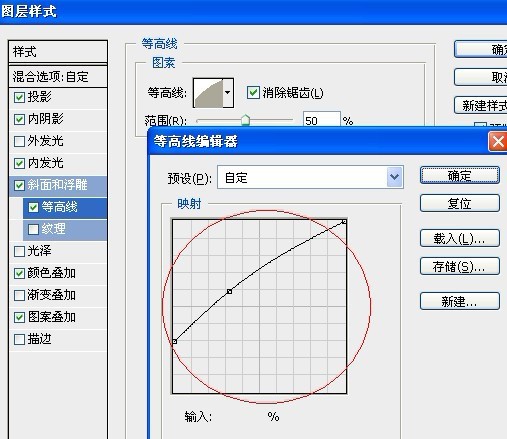Open the contour picker dropdown arrow

pos(228,93)
